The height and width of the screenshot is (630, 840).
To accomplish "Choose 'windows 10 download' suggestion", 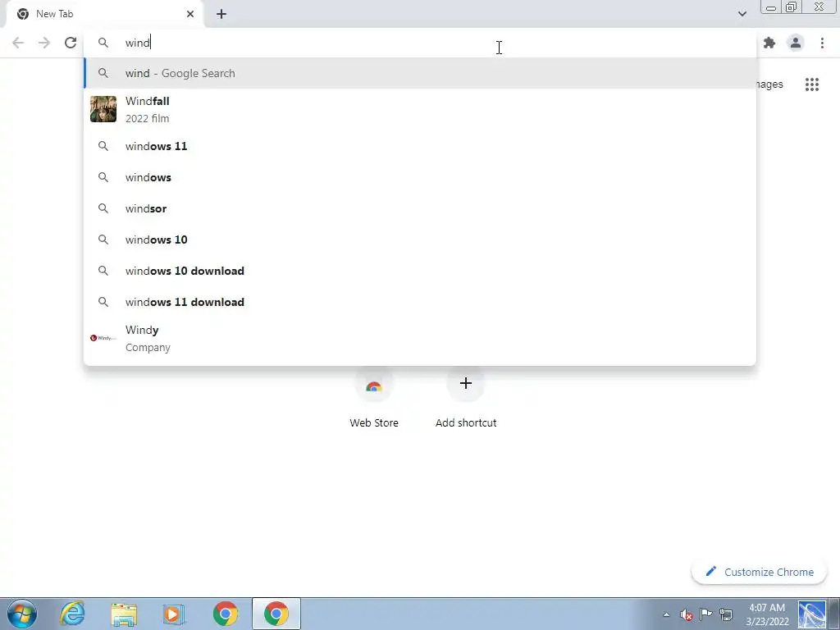I will pyautogui.click(x=420, y=271).
